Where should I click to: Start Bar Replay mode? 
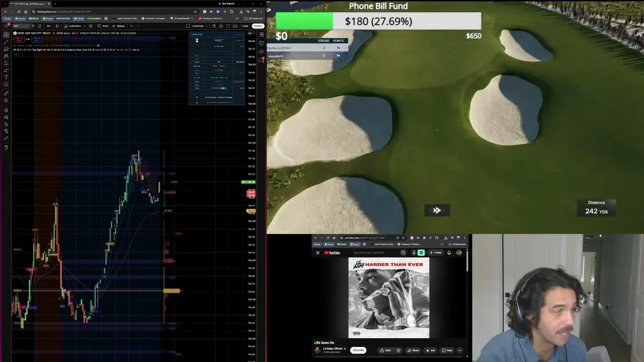(120, 26)
